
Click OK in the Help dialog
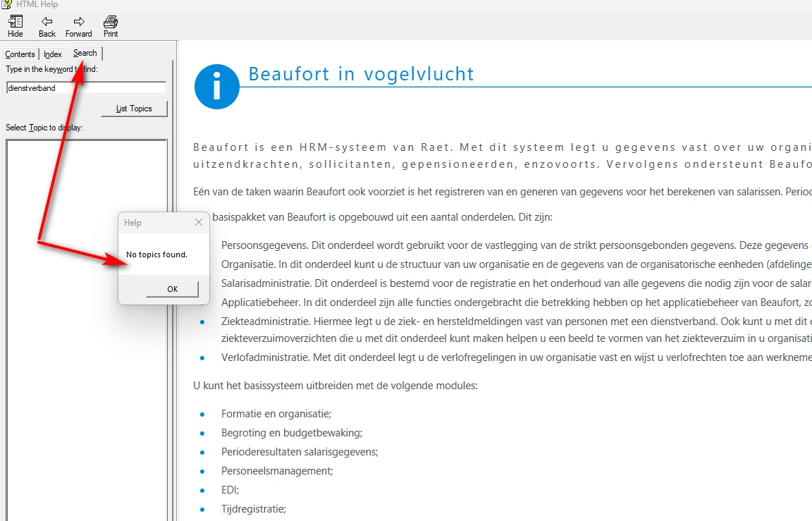click(173, 289)
